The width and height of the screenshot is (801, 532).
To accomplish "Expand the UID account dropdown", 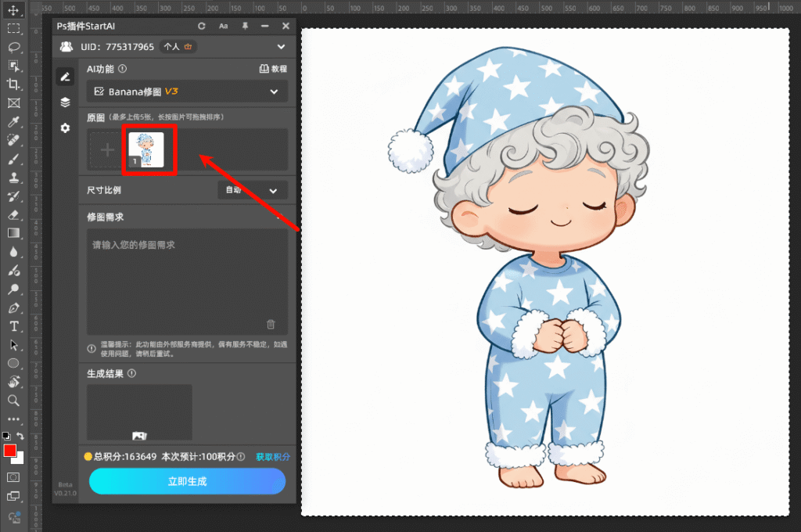I will pyautogui.click(x=280, y=46).
